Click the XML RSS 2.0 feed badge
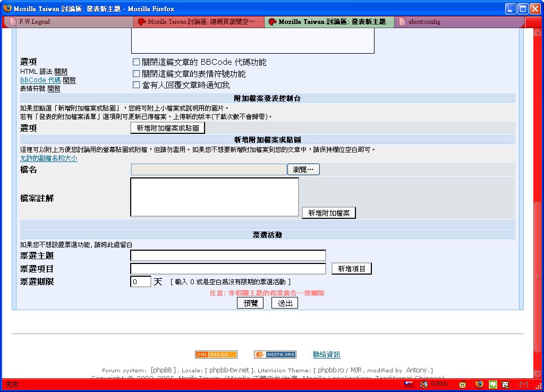The height and width of the screenshot is (392, 544). tap(216, 354)
